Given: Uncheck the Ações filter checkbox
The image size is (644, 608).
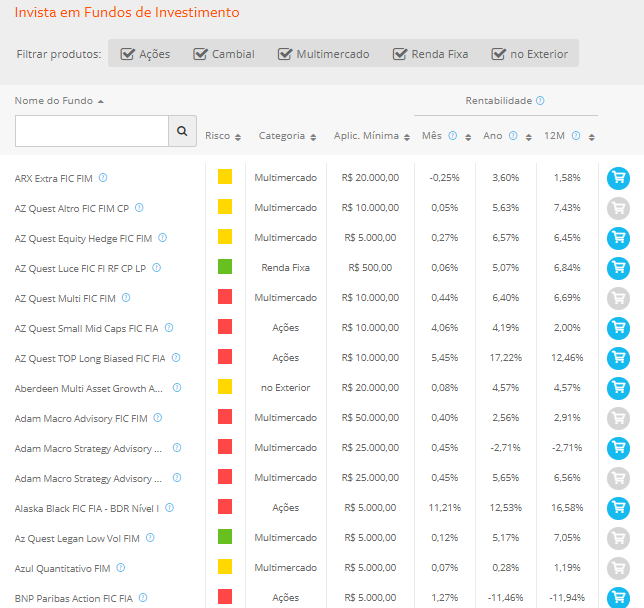Looking at the screenshot, I should pos(128,54).
